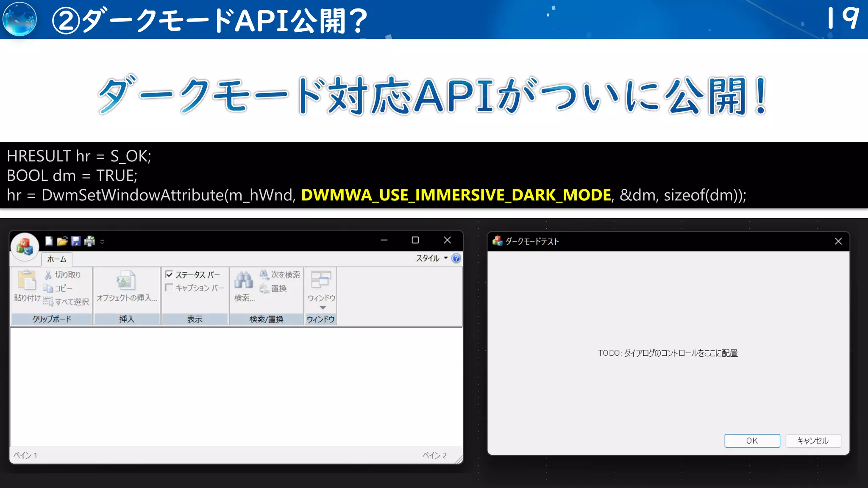Screen dimensions: 868x488
Task: Click the ダークモードテスト dialog title icon
Action: [x=498, y=241]
